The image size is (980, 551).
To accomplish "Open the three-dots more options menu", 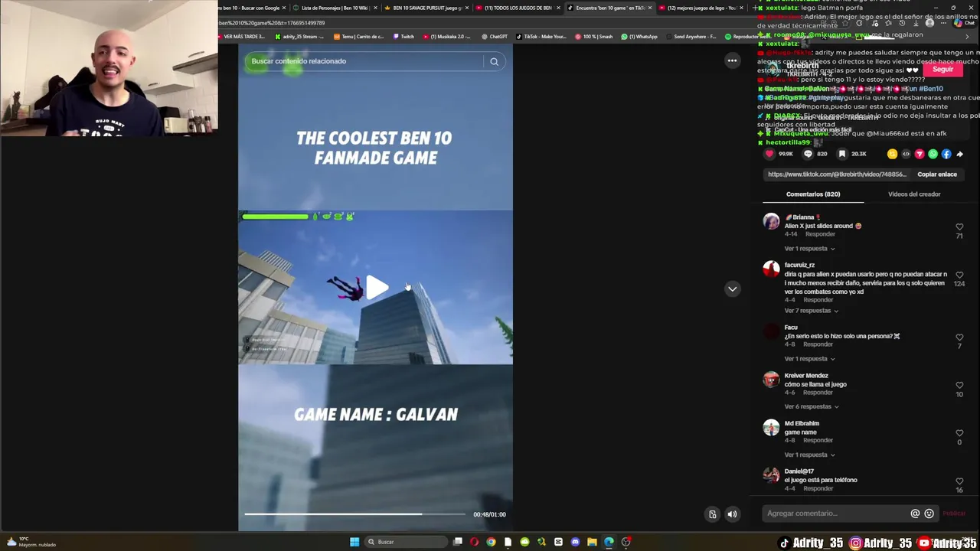I will coord(732,60).
